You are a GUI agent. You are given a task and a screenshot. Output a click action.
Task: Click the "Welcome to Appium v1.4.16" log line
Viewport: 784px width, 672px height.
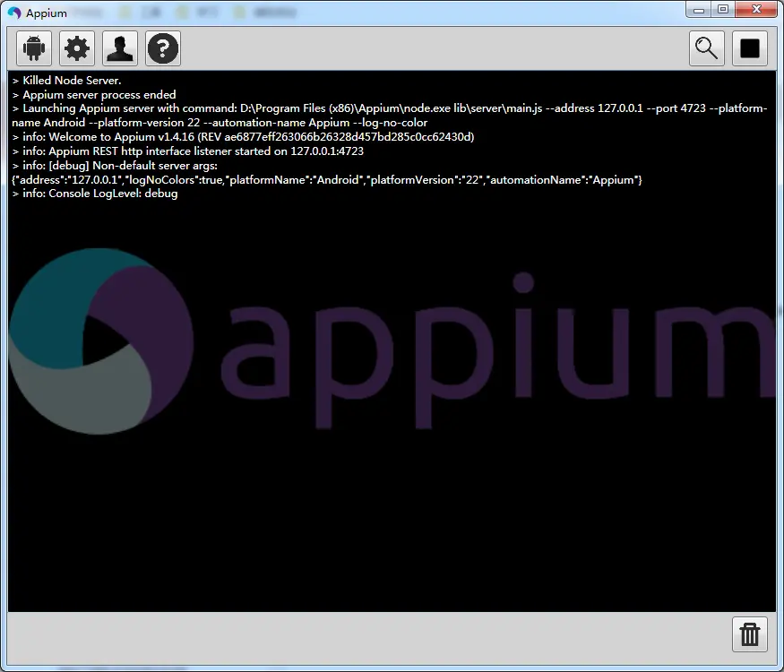[243, 137]
